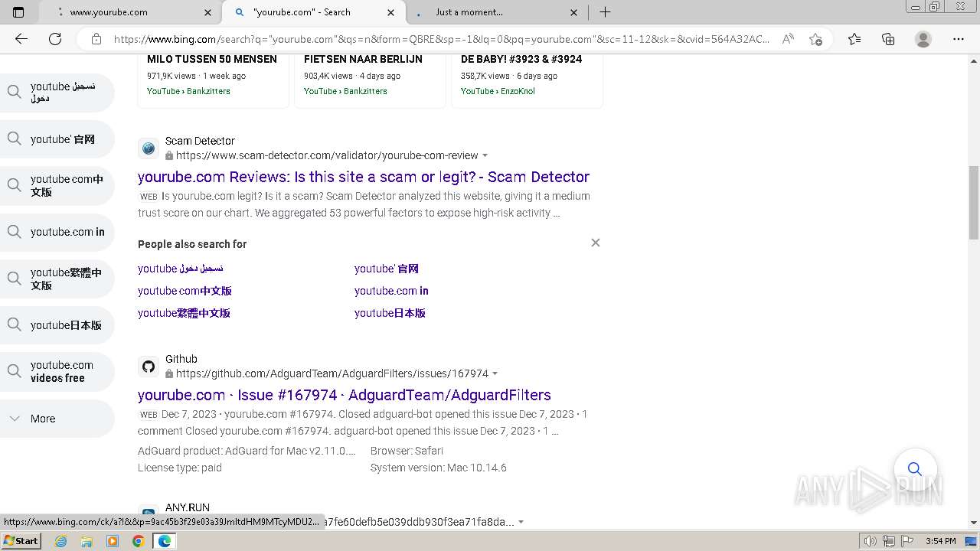Image resolution: width=980 pixels, height=551 pixels.
Task: Launch Google Chrome from the taskbar
Action: (139, 541)
